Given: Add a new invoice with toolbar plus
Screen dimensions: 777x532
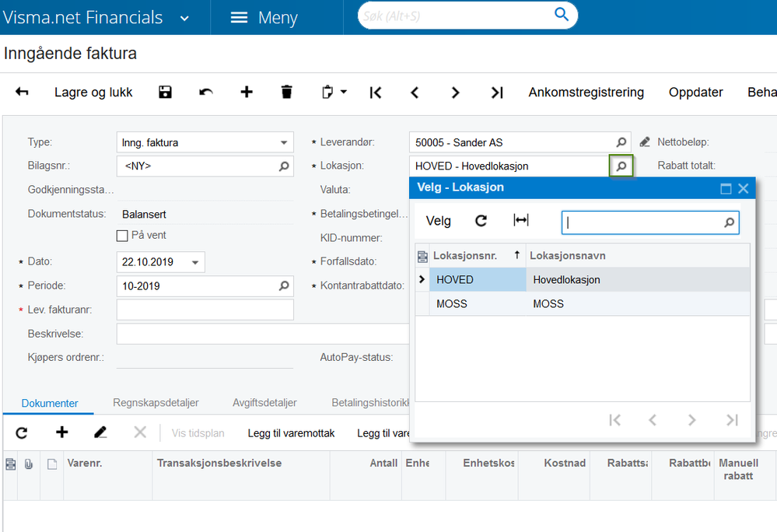Looking at the screenshot, I should [247, 92].
